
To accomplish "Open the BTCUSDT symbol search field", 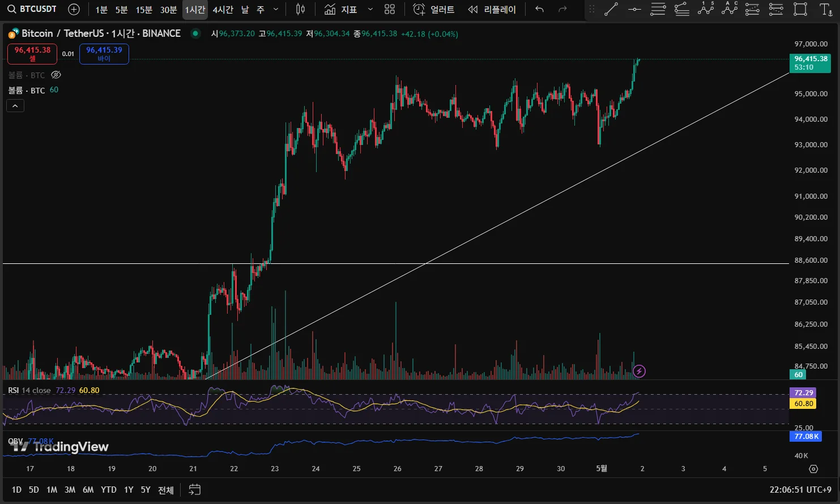I will pos(32,9).
